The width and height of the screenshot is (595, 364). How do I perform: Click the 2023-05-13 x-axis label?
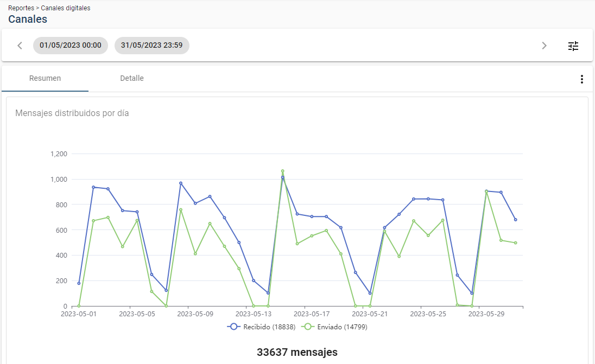[254, 314]
